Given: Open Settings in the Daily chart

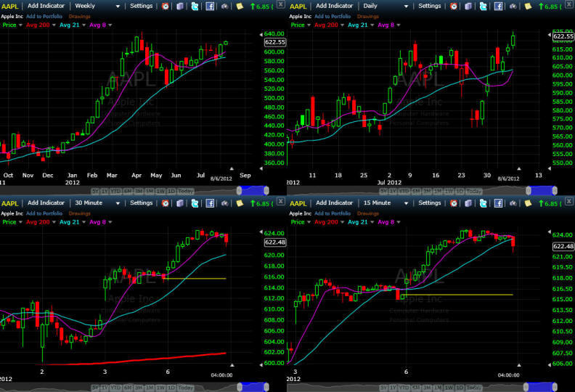Looking at the screenshot, I should (x=429, y=6).
